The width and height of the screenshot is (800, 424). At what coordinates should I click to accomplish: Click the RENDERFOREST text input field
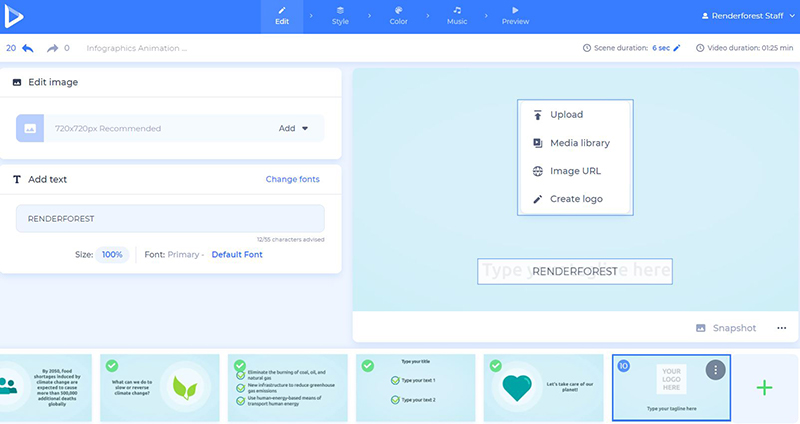click(170, 218)
